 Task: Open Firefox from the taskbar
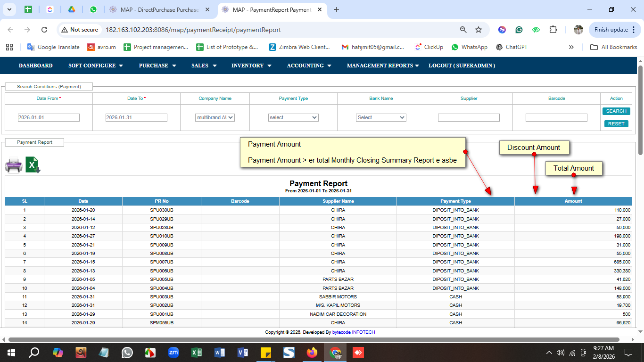312,352
